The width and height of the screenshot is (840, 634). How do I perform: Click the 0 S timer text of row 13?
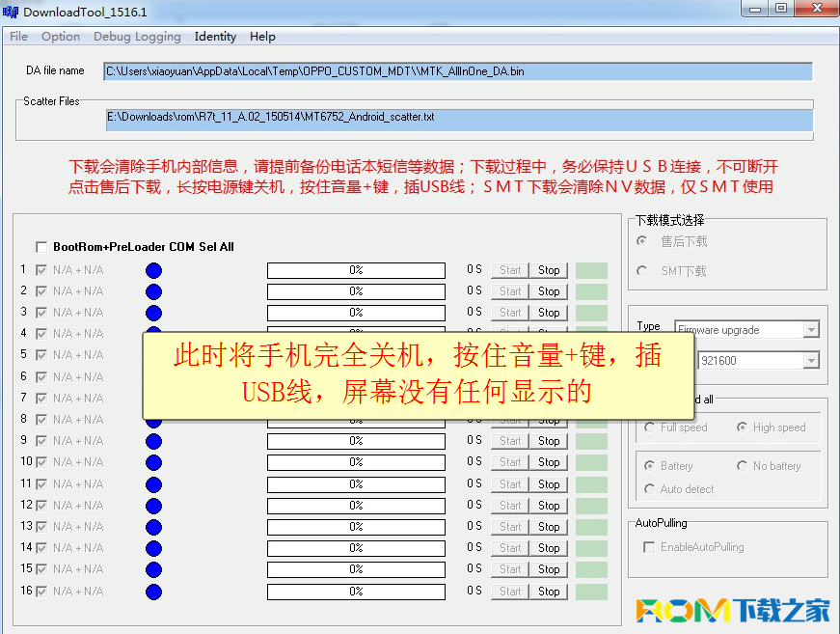click(474, 526)
